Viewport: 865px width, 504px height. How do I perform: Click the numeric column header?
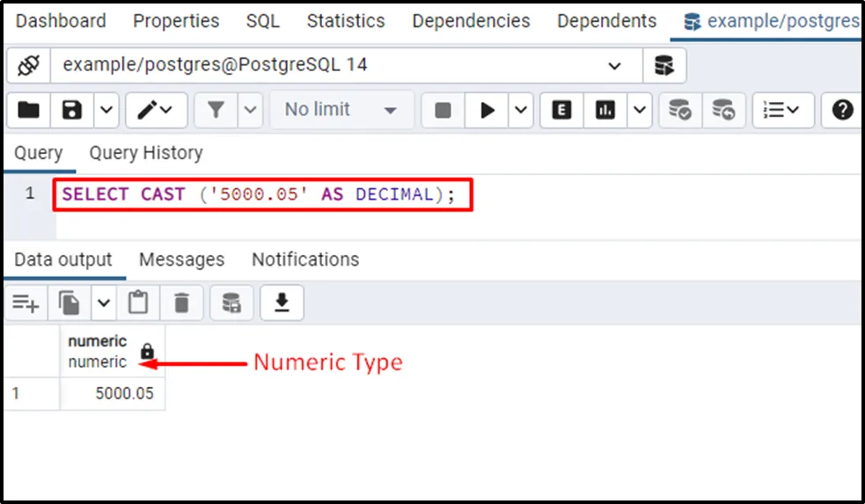click(x=98, y=351)
